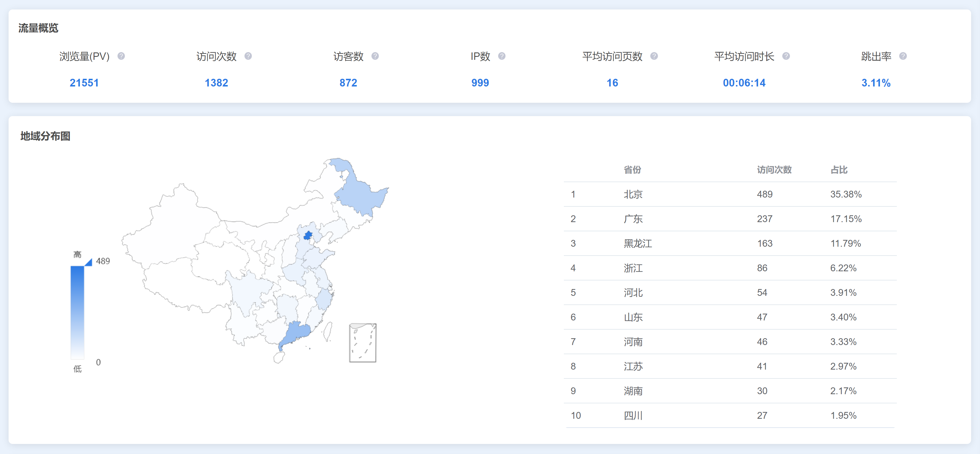Click help icon next to 浏览量(PV)

[x=121, y=56]
